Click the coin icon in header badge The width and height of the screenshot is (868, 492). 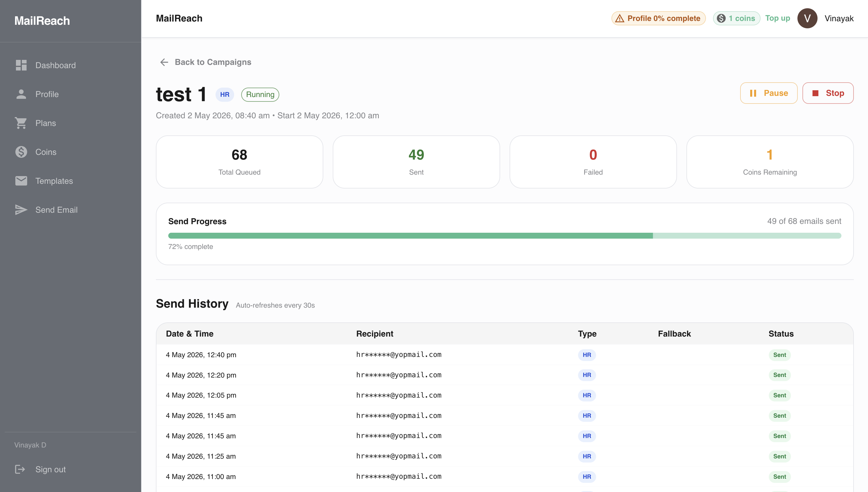pyautogui.click(x=721, y=18)
